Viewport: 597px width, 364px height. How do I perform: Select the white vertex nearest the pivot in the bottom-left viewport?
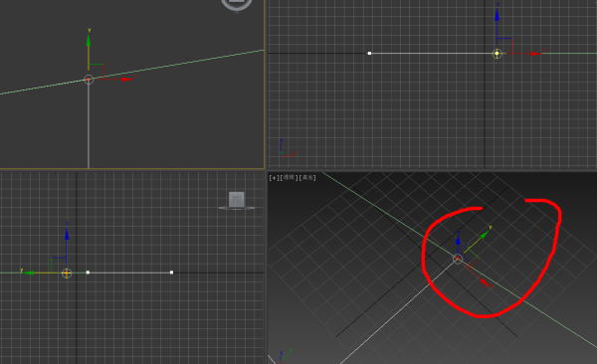point(88,273)
